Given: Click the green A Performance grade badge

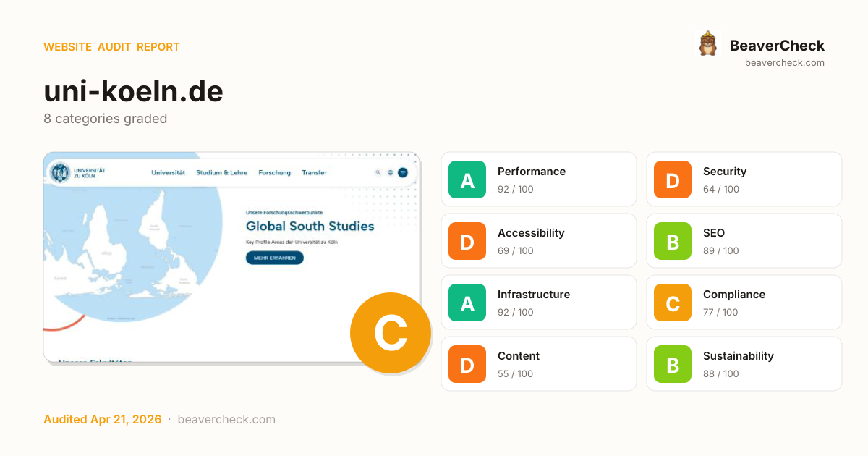Looking at the screenshot, I should 467,180.
